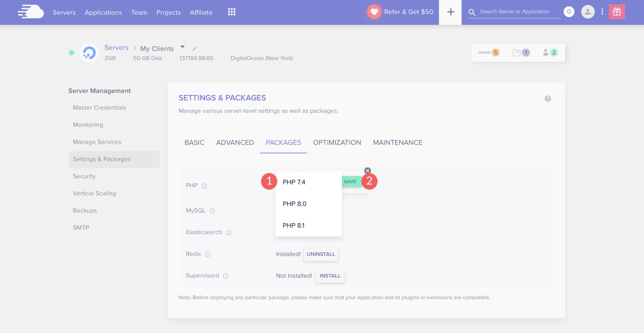
Task: Close the PHP version dropdown
Action: pyautogui.click(x=367, y=170)
